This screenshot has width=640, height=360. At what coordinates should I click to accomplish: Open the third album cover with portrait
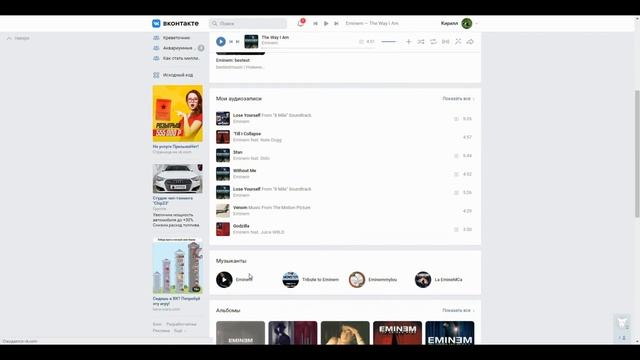[x=345, y=333]
